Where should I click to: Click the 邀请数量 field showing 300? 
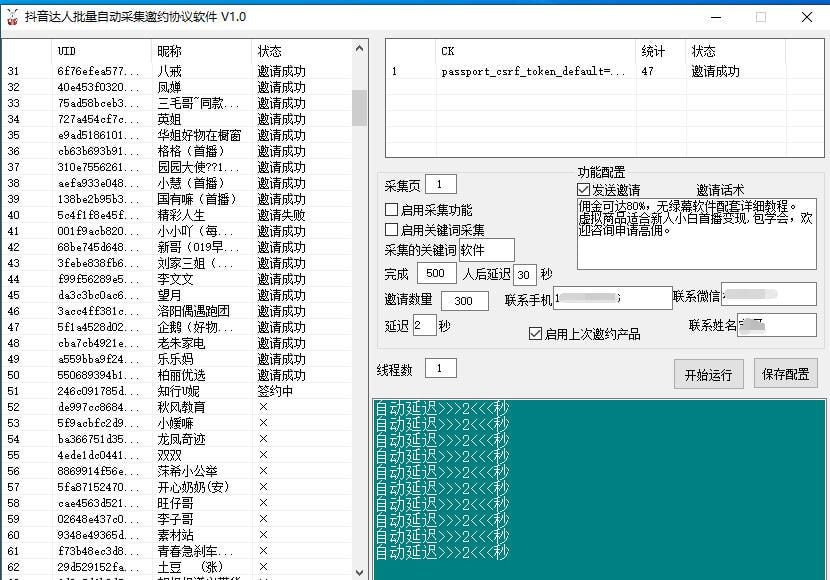464,301
